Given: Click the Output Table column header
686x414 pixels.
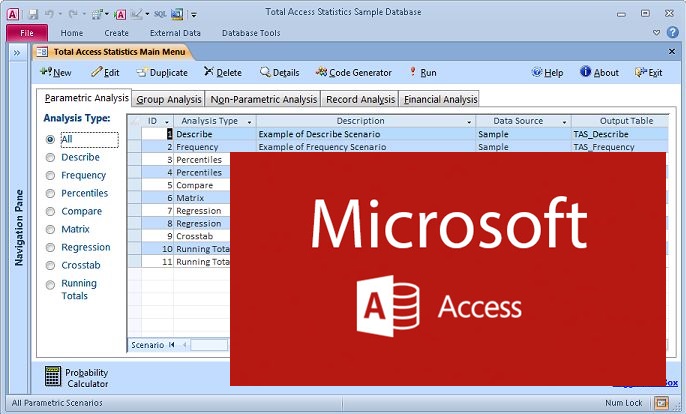Looking at the screenshot, I should tap(620, 121).
